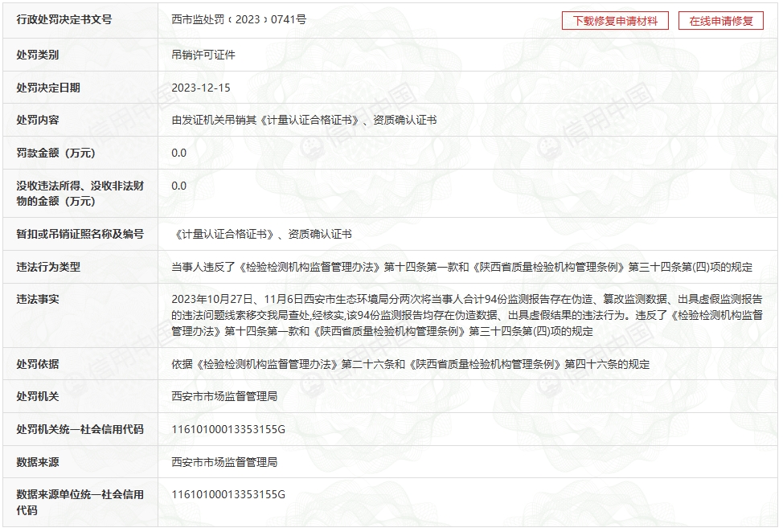Click the 行政处罚决定书文号 row label
This screenshot has height=532, width=783.
[64, 19]
